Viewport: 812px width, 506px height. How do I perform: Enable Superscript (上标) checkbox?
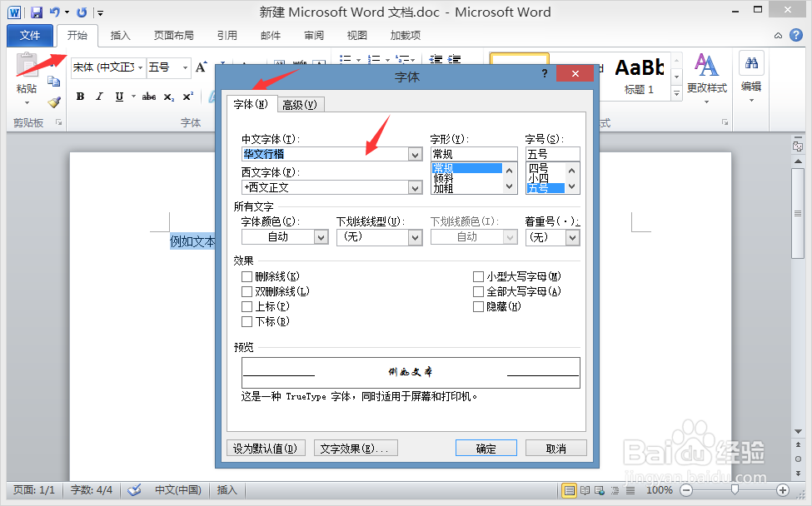(x=247, y=307)
